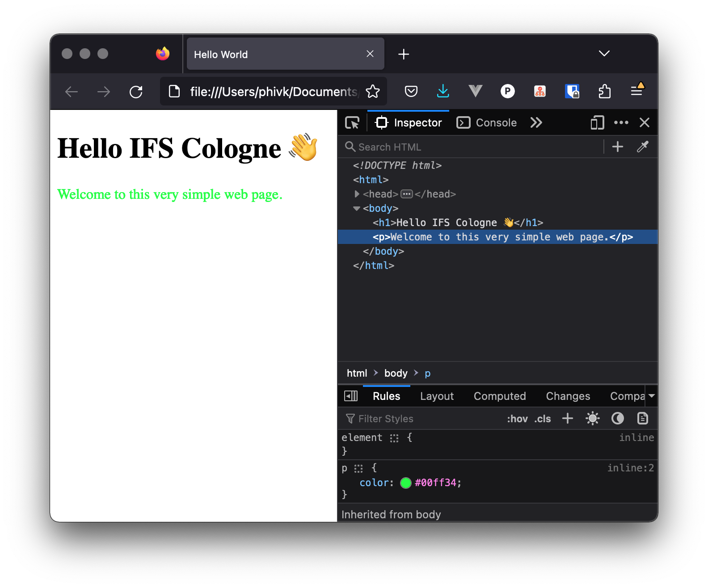This screenshot has height=588, width=708.
Task: Expand the head element node
Action: pos(357,194)
